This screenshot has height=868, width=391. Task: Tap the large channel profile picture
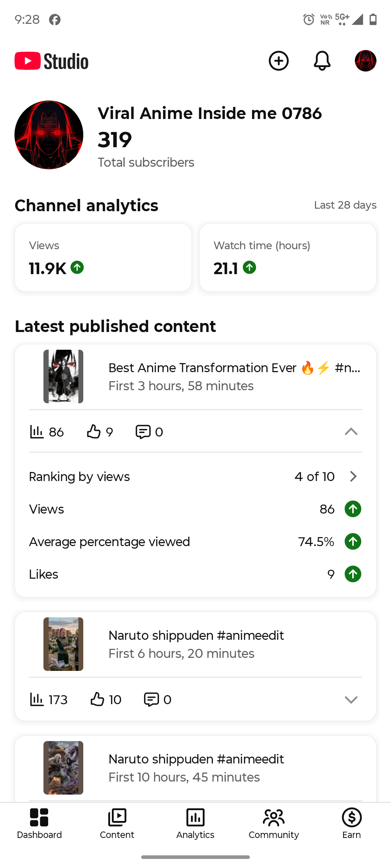coord(49,135)
